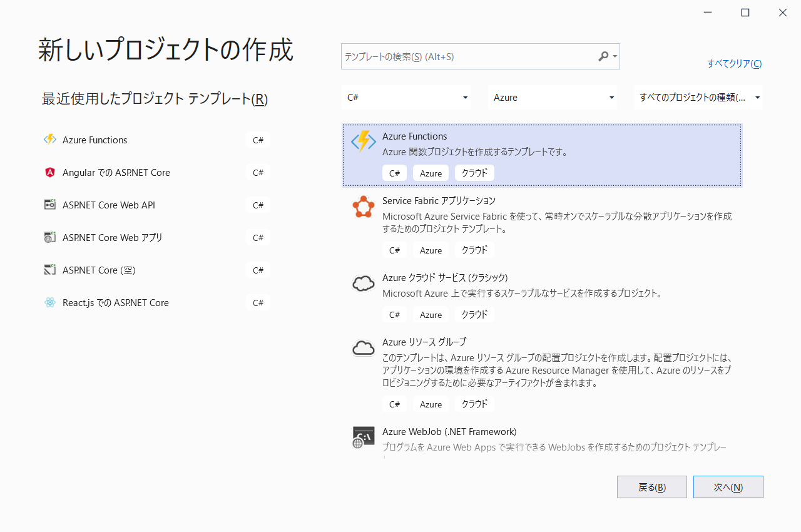801x532 pixels.
Task: Click the 戻る(B) button
Action: click(x=652, y=487)
